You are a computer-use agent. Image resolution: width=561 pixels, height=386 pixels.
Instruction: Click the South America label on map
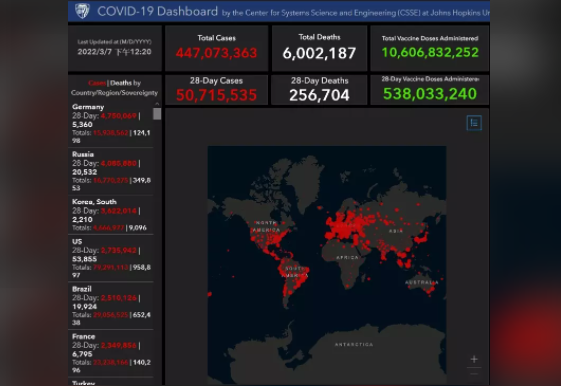click(296, 272)
